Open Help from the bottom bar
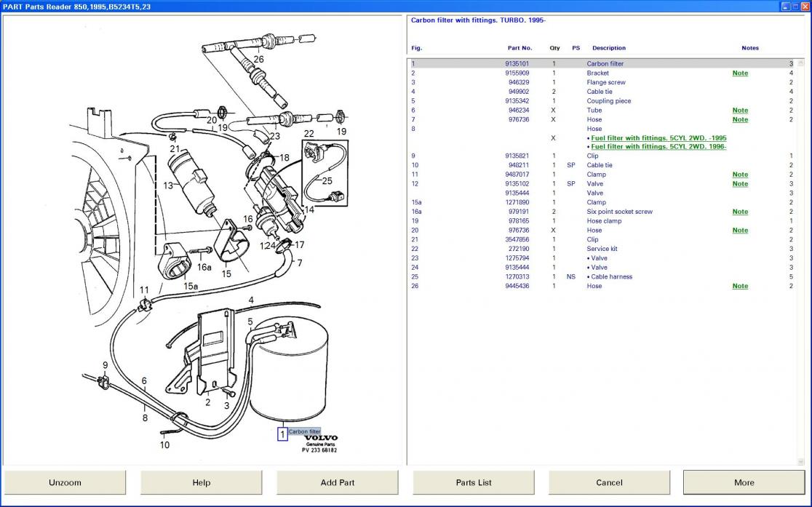Screen dimensions: 812x507 coord(202,482)
